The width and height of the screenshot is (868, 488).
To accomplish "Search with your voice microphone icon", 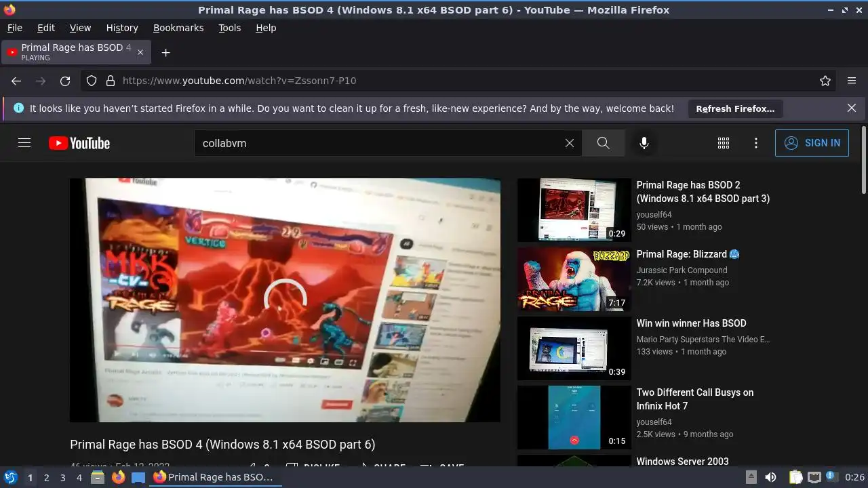I will (x=644, y=143).
